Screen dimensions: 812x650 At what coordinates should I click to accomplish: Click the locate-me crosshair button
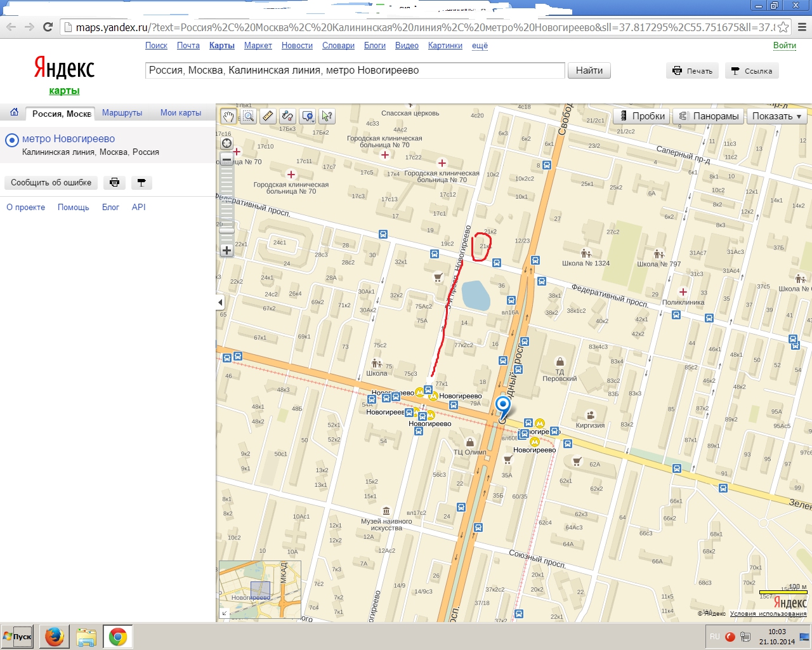[x=226, y=143]
